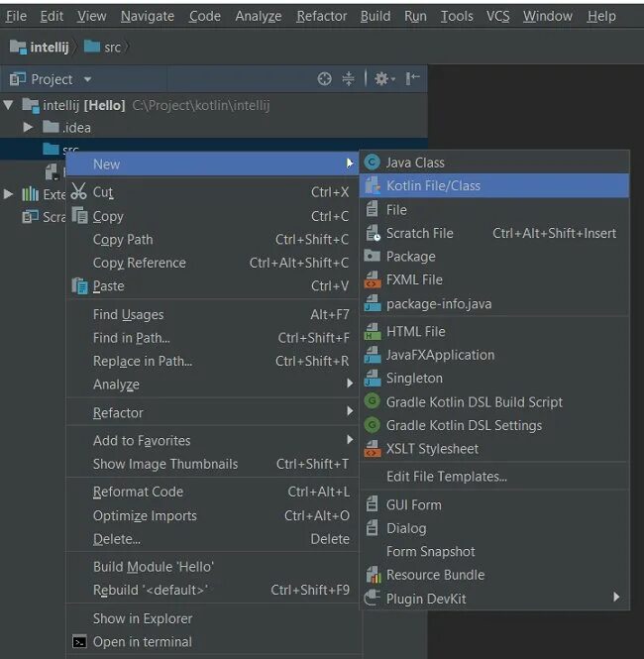The height and width of the screenshot is (659, 644).
Task: Click the Scratch File icon
Action: [373, 233]
